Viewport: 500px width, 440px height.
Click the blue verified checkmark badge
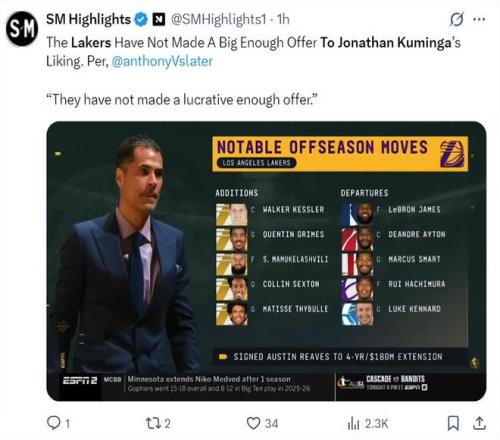point(141,20)
